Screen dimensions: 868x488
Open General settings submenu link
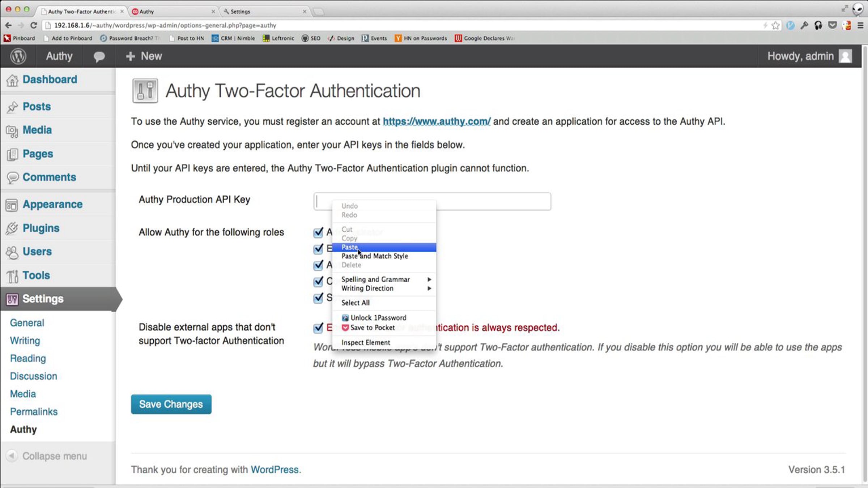tap(27, 323)
